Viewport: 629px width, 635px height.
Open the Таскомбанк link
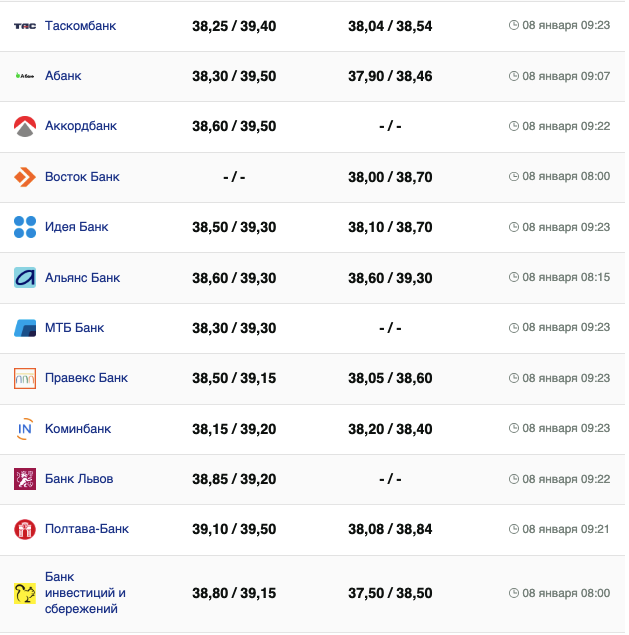(80, 25)
